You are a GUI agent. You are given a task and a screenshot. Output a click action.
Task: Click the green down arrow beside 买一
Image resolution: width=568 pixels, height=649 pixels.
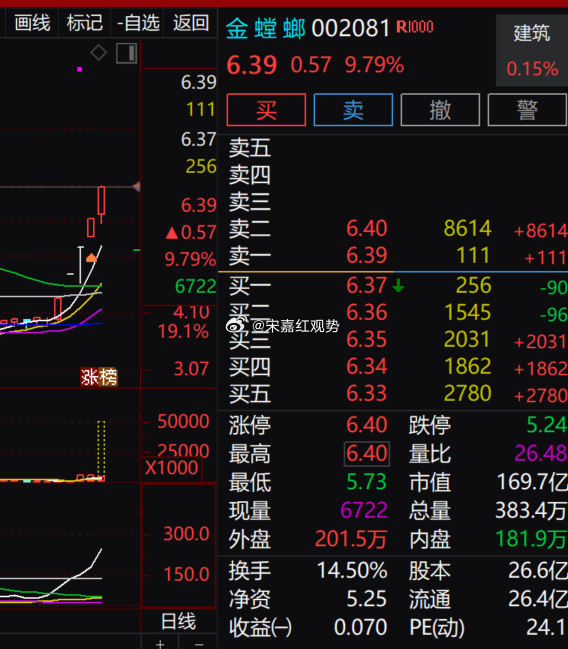pyautogui.click(x=398, y=286)
